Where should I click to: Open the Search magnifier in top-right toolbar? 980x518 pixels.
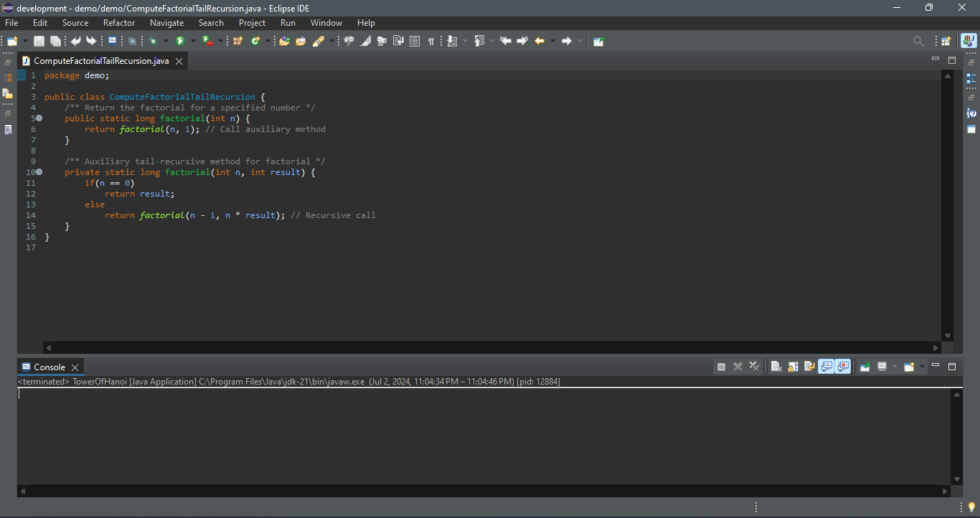pos(918,42)
